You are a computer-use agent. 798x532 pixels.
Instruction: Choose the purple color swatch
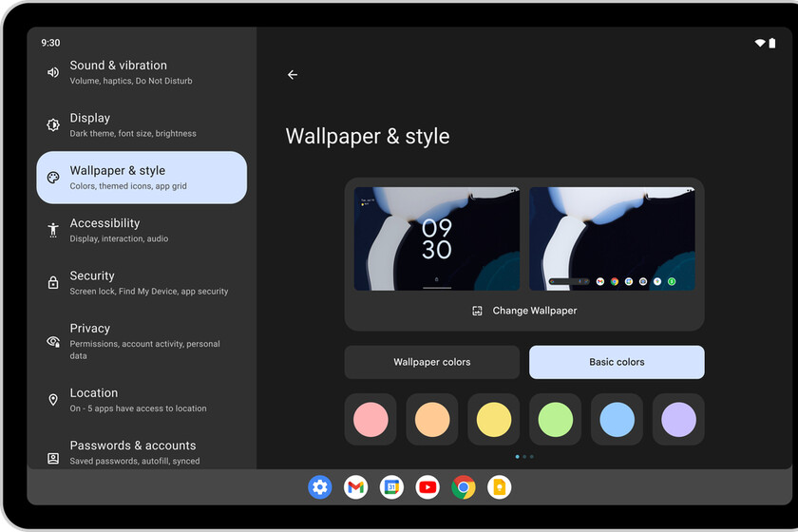click(678, 420)
